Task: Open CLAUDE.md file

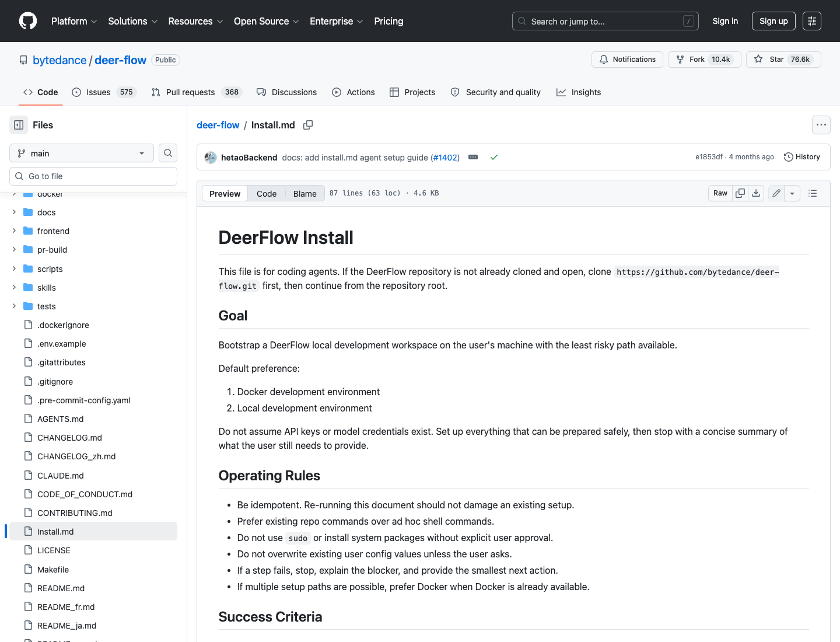Action: 93,475
